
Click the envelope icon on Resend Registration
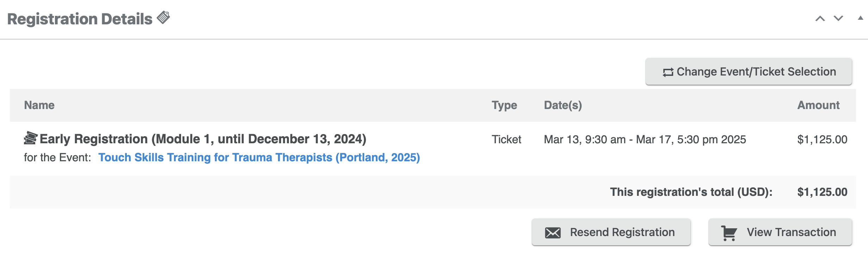point(553,233)
